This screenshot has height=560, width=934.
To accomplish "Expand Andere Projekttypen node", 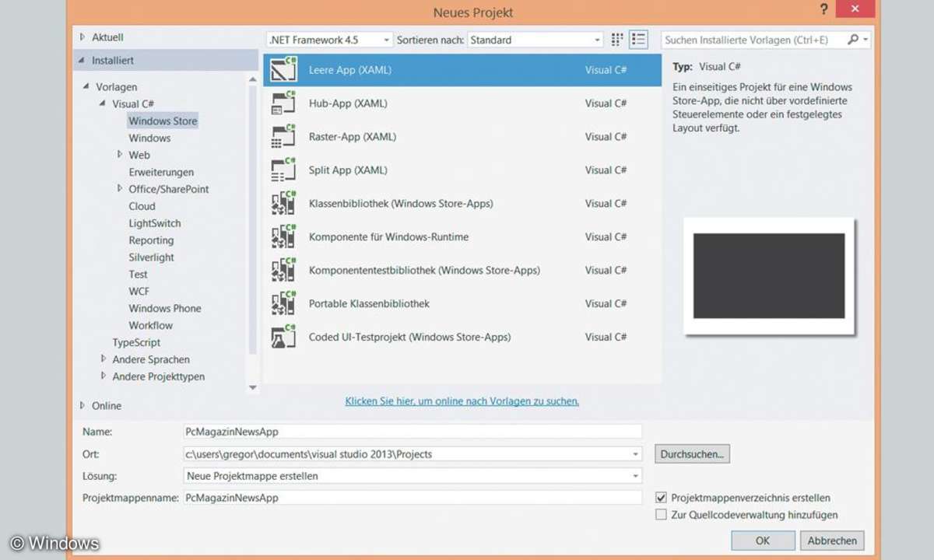I will [x=104, y=376].
